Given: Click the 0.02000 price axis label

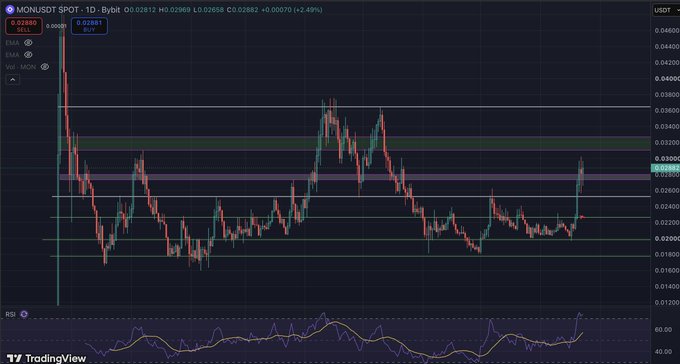Looking at the screenshot, I should 667,239.
